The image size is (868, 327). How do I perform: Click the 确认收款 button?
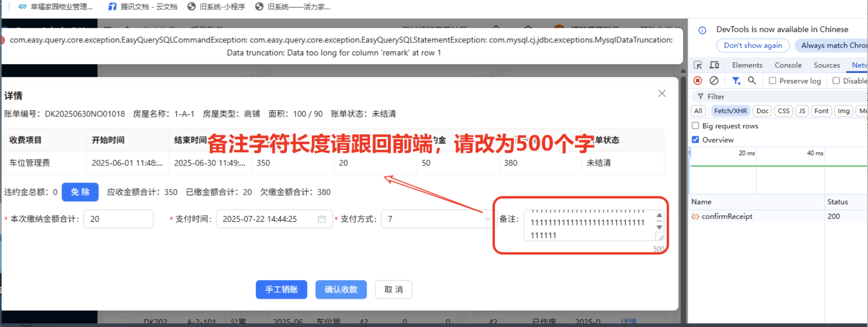point(341,290)
